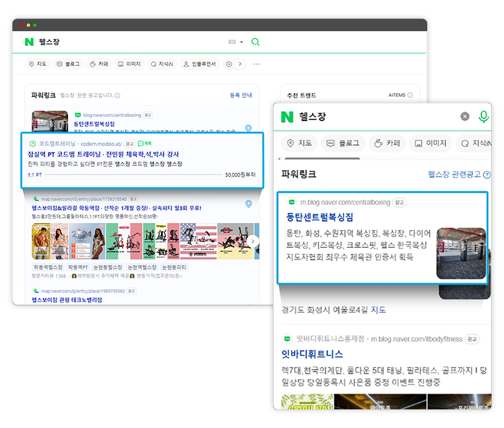Click the 논현역헬스장 tag
Viewport: 504px width, 428px height.
click(x=142, y=267)
